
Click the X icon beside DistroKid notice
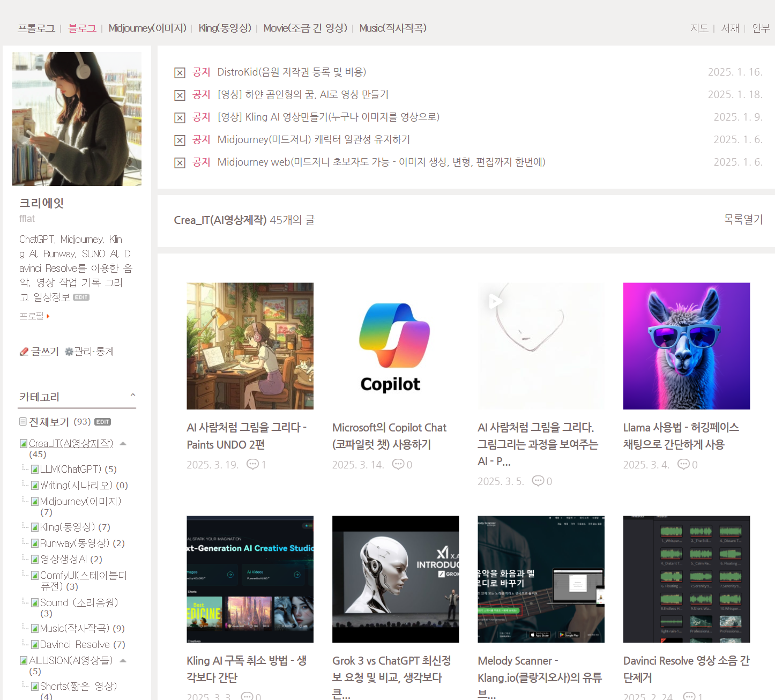coord(180,73)
